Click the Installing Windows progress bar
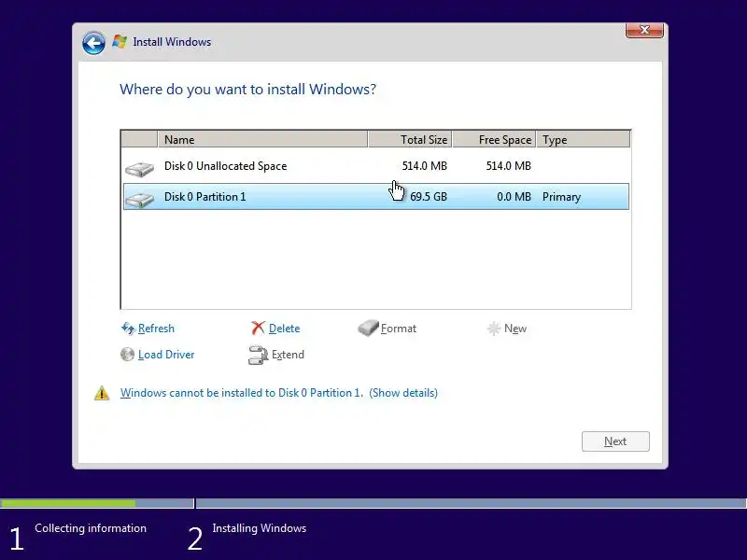 tap(472, 503)
